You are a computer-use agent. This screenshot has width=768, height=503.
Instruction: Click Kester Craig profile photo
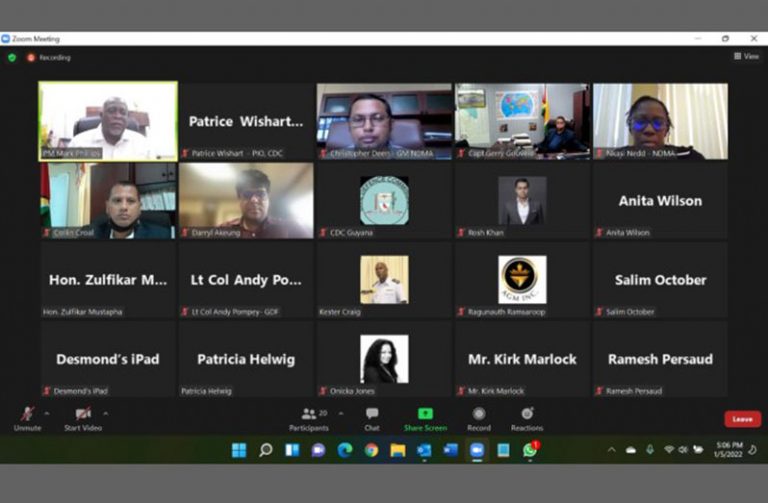click(384, 280)
